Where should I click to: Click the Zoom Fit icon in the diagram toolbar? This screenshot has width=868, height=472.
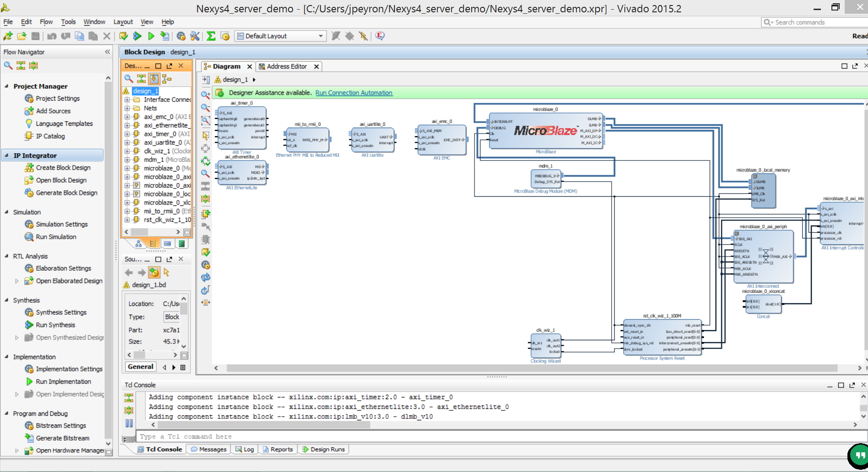[206, 121]
